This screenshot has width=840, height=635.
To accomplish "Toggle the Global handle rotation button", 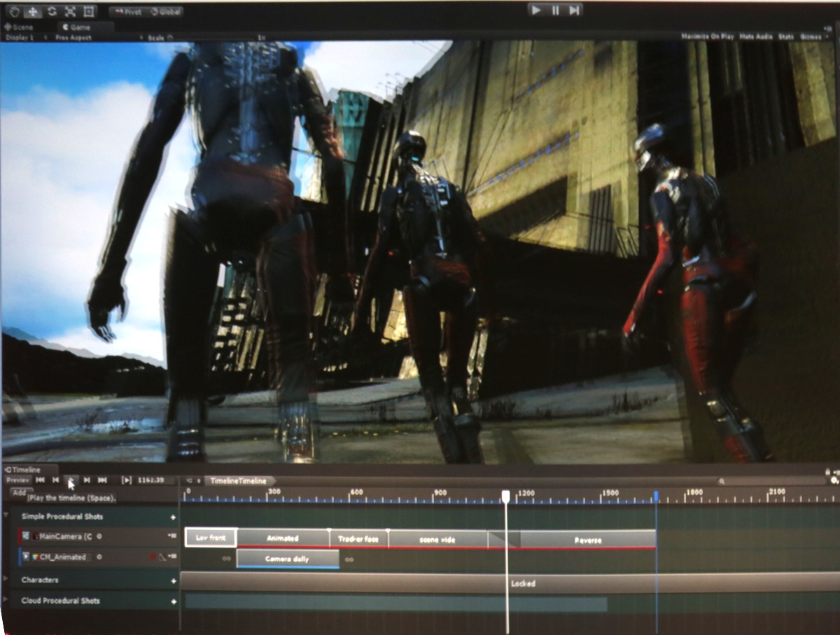I will [x=165, y=11].
